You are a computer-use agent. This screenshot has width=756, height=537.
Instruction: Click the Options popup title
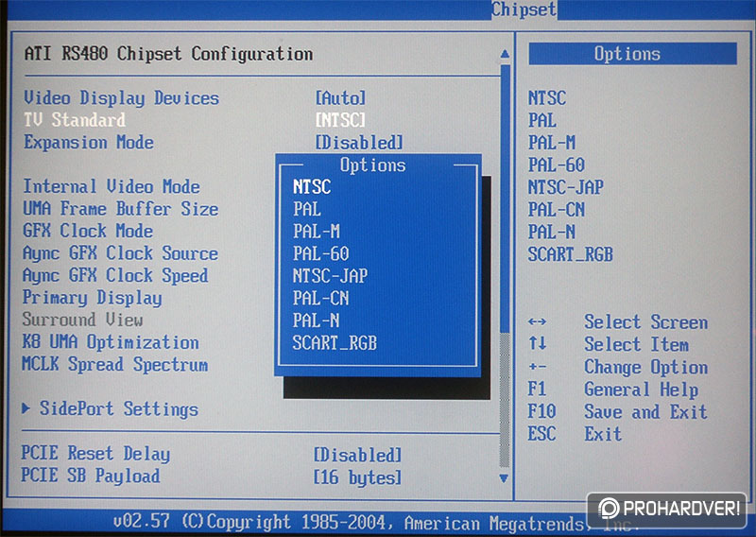click(372, 165)
